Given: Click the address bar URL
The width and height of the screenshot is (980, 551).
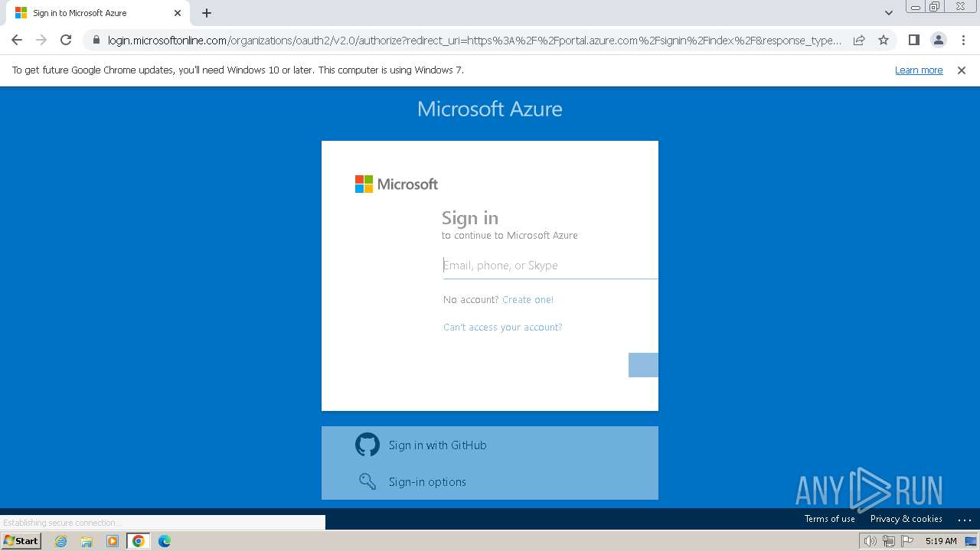Looking at the screenshot, I should pos(475,40).
